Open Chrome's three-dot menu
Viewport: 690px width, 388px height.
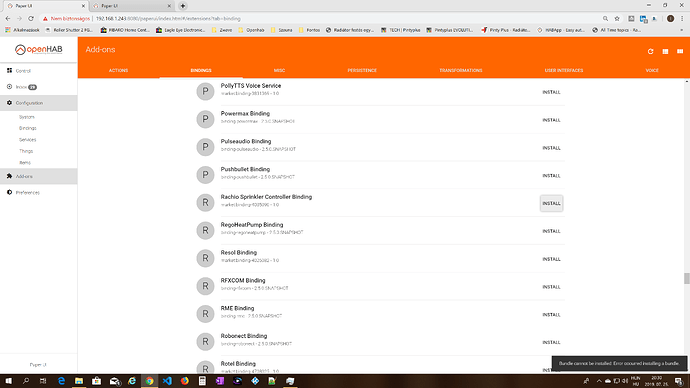click(x=682, y=18)
